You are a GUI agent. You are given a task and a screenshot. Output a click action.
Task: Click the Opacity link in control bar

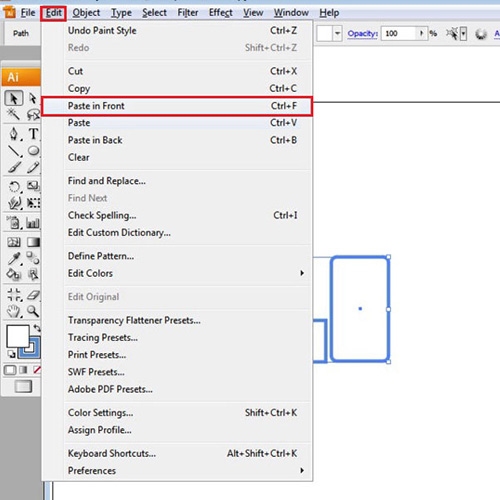(x=362, y=34)
